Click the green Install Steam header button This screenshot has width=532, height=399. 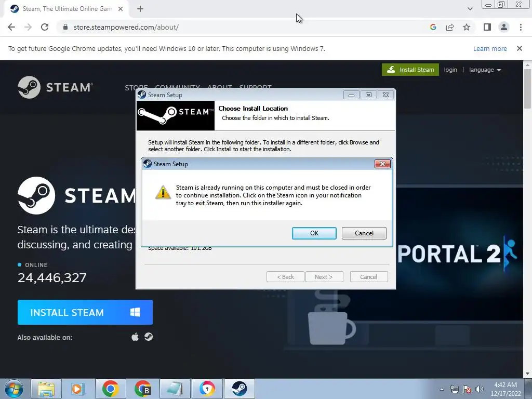(x=410, y=70)
